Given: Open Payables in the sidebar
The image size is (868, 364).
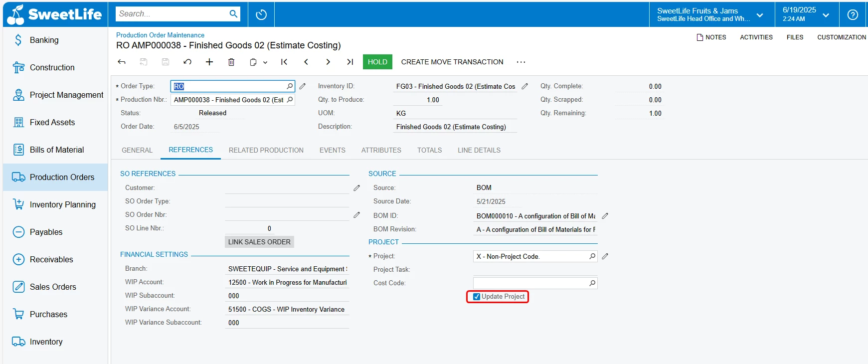Looking at the screenshot, I should tap(55, 232).
